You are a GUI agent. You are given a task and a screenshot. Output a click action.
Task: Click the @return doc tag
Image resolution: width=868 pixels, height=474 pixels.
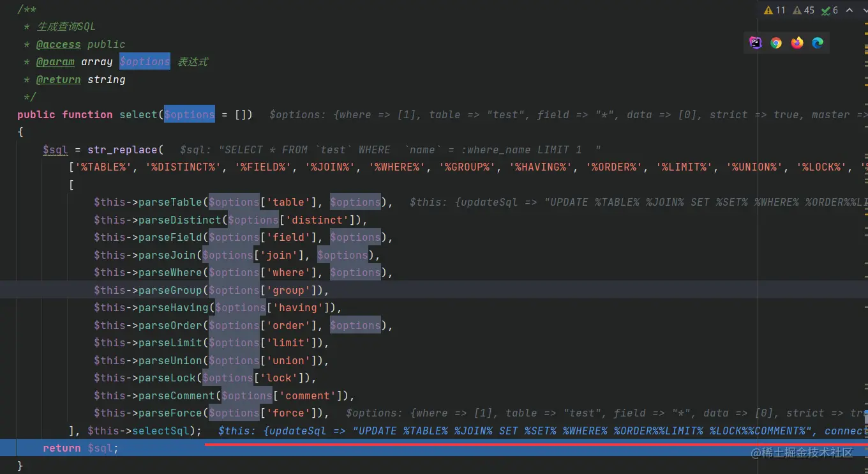[58, 80]
